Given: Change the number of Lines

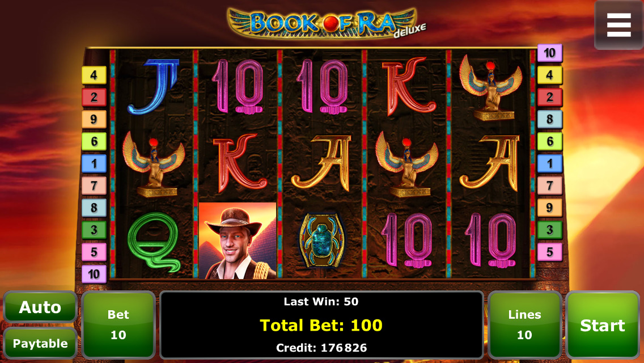Looking at the screenshot, I should (524, 325).
